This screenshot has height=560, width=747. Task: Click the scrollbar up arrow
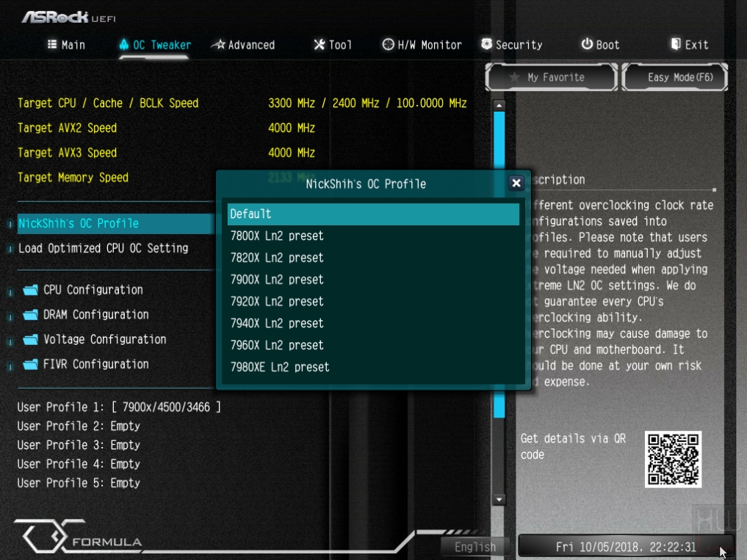tap(499, 105)
